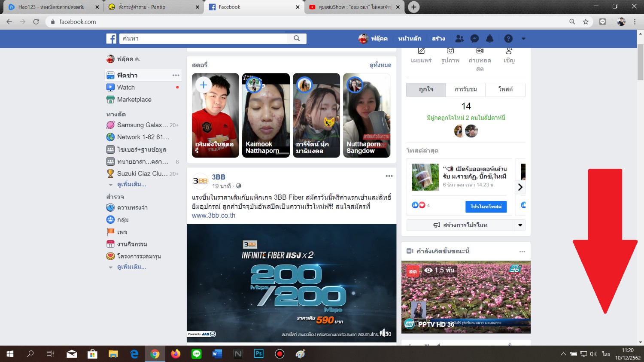Click the Windows Start button
This screenshot has width=644, height=362.
pyautogui.click(x=10, y=354)
